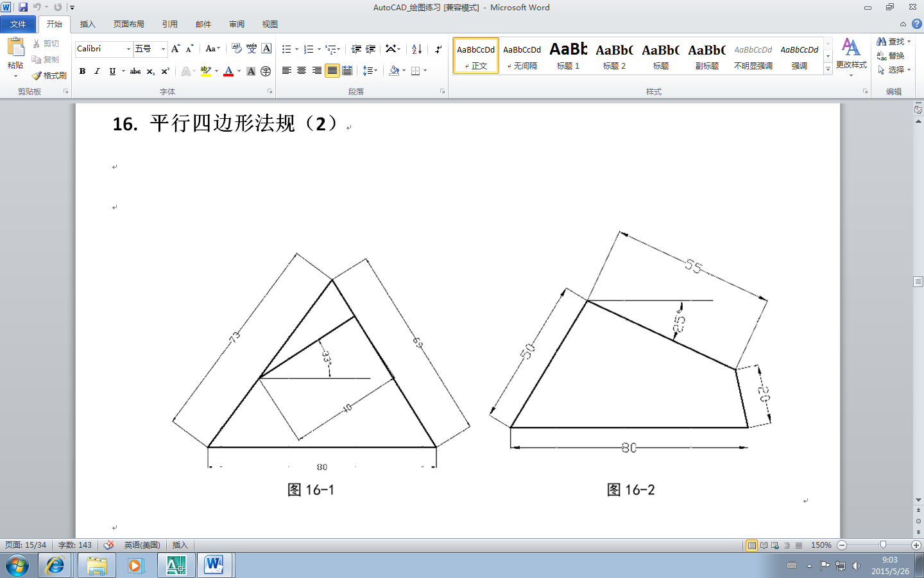924x578 pixels.
Task: Open the Line Spacing dropdown
Action: [370, 71]
